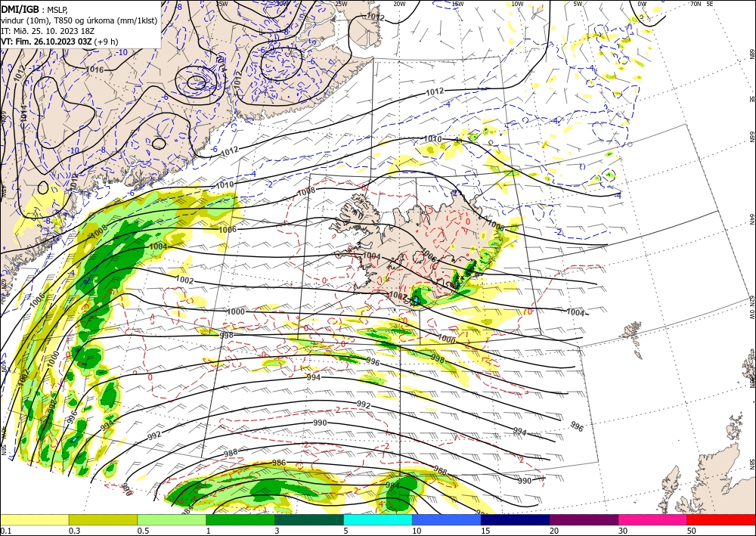Click the '58N' latitude label on right edge
The height and width of the screenshot is (536, 756).
[751, 464]
